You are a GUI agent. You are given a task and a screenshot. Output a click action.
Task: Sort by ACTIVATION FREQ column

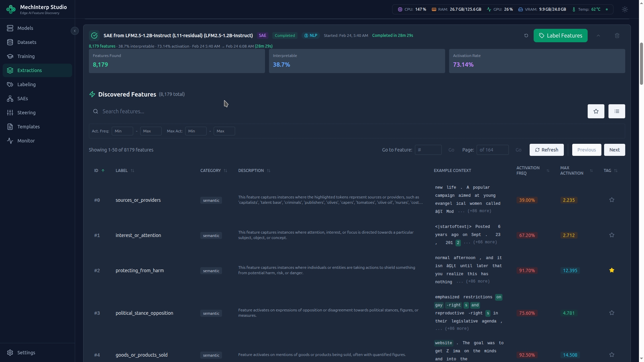pyautogui.click(x=533, y=171)
